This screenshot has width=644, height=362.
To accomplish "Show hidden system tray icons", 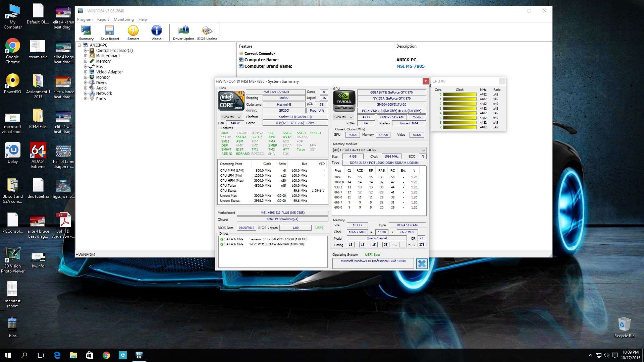I will coord(590,355).
